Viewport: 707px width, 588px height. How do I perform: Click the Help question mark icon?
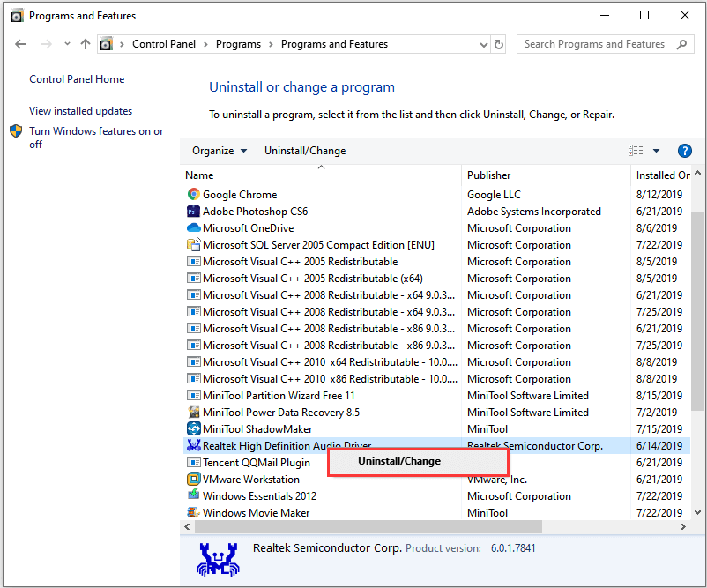684,151
